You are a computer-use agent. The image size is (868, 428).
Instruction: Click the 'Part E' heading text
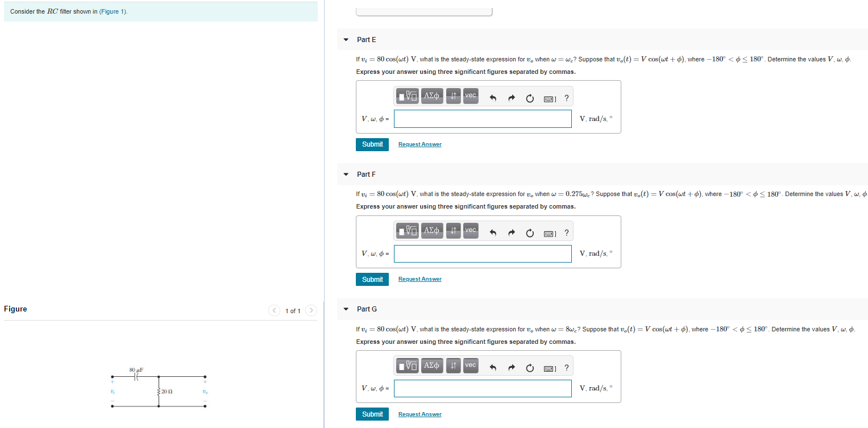pyautogui.click(x=367, y=40)
